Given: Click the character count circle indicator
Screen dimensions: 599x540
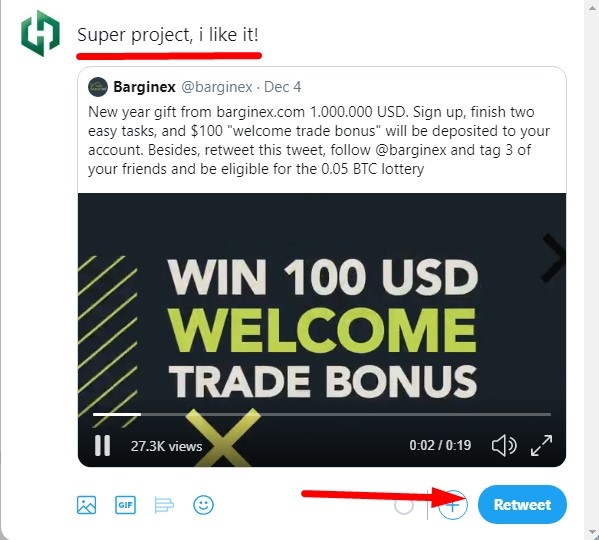Looking at the screenshot, I should 404,506.
